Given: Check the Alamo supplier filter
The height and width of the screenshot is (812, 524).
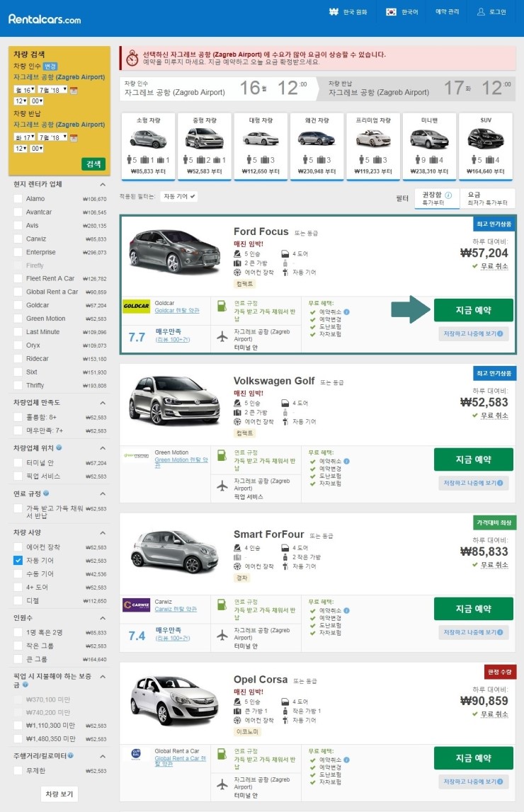Looking at the screenshot, I should coord(18,198).
